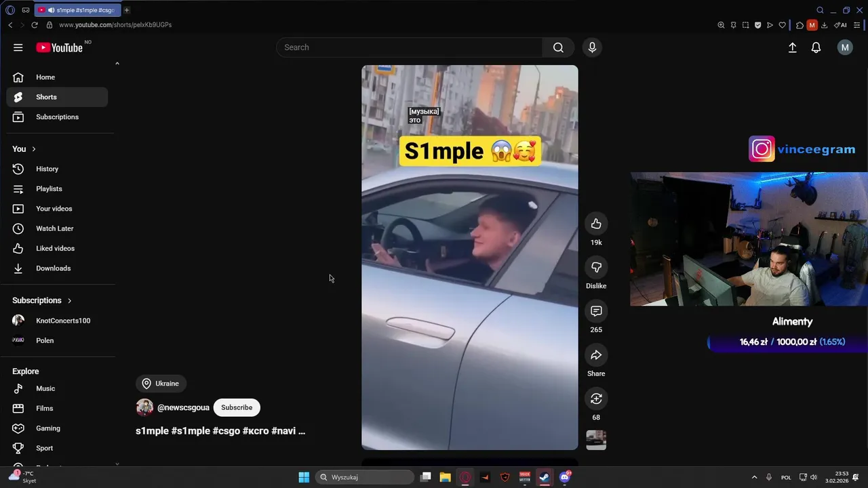Subscribe to @newscsgoua channel
The image size is (868, 488).
(237, 407)
